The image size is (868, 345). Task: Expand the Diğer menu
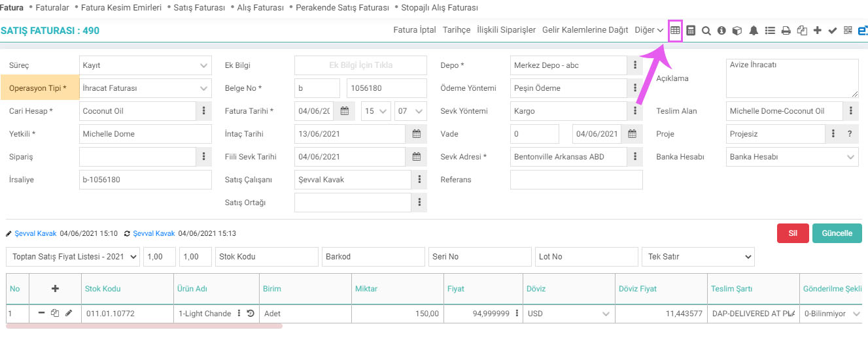pyautogui.click(x=649, y=30)
